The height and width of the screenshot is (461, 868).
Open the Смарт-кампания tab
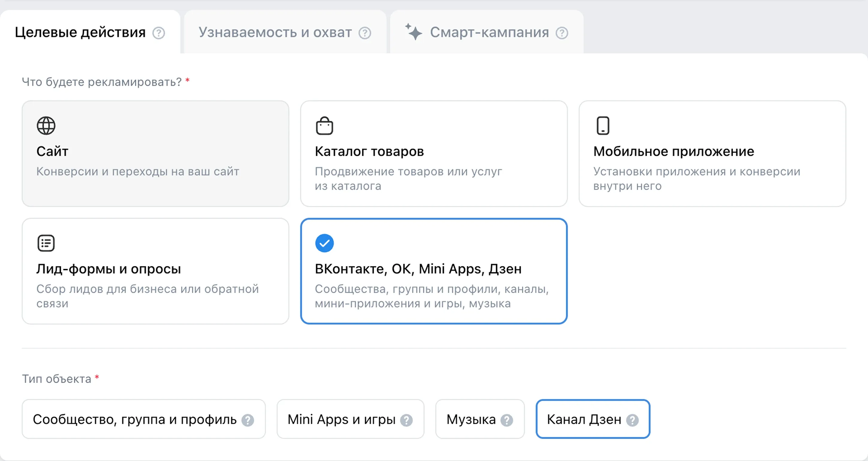coord(489,32)
